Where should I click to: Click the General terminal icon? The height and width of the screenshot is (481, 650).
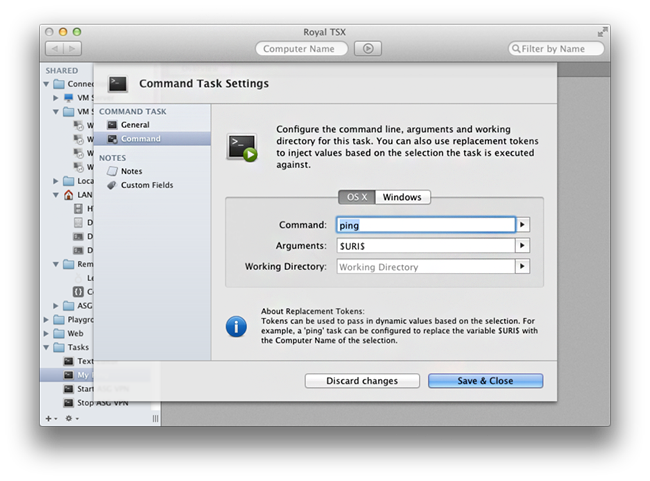coord(112,125)
